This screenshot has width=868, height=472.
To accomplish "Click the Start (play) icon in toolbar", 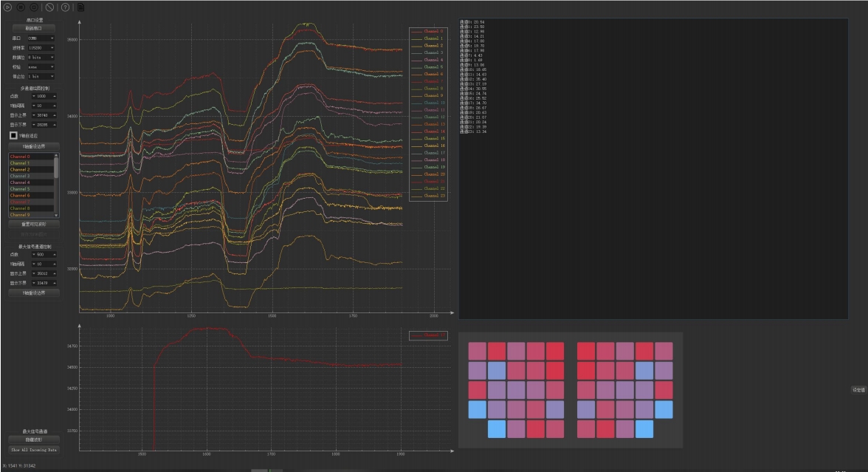I will (7, 7).
